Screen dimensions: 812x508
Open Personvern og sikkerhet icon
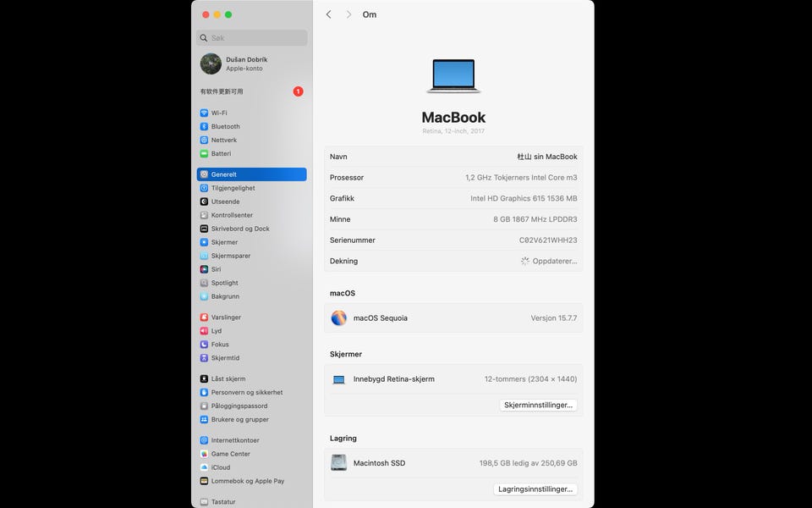coord(204,392)
